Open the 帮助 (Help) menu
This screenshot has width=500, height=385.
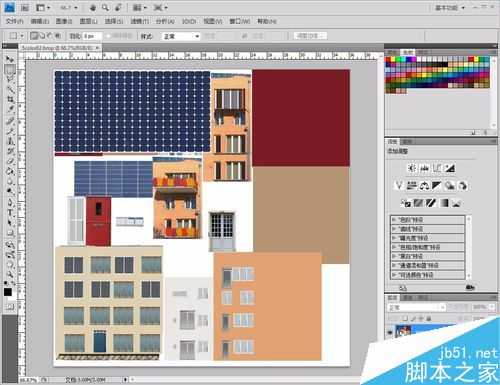coord(267,21)
